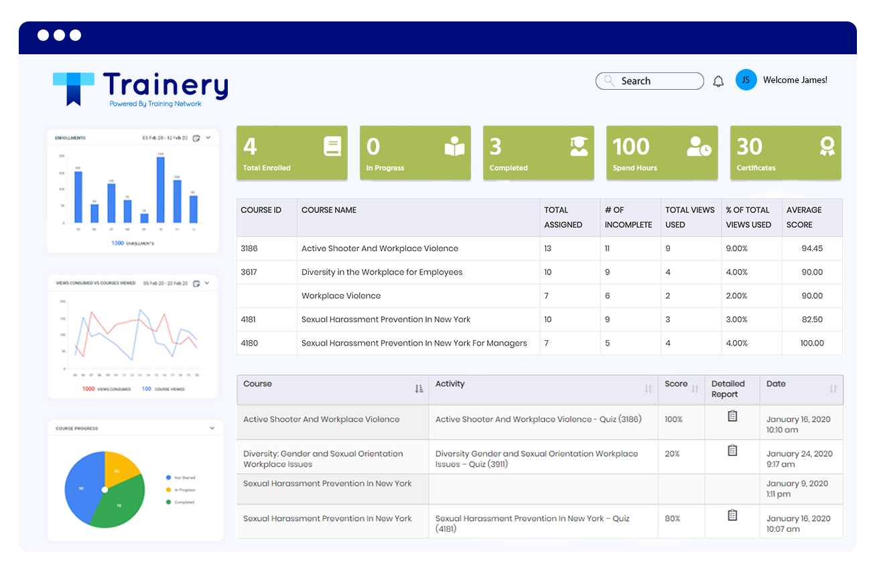Select the Completed stat card
The height and width of the screenshot is (588, 877).
point(539,153)
